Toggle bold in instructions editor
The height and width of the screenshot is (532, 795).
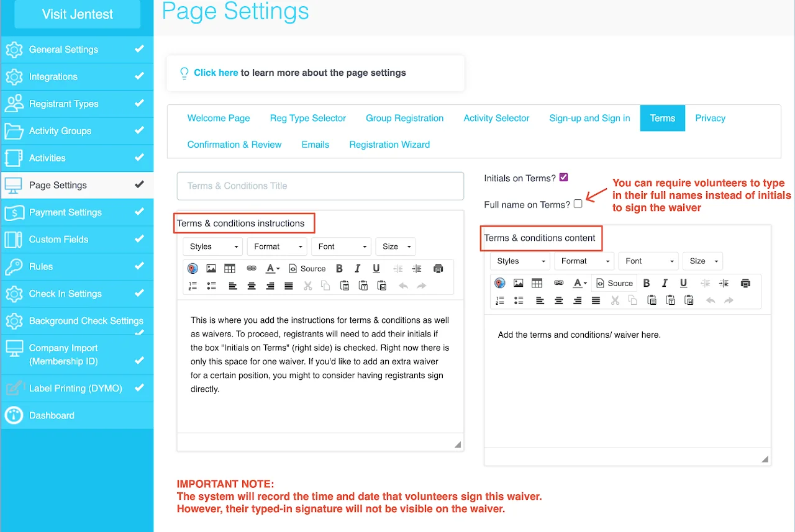(339, 269)
